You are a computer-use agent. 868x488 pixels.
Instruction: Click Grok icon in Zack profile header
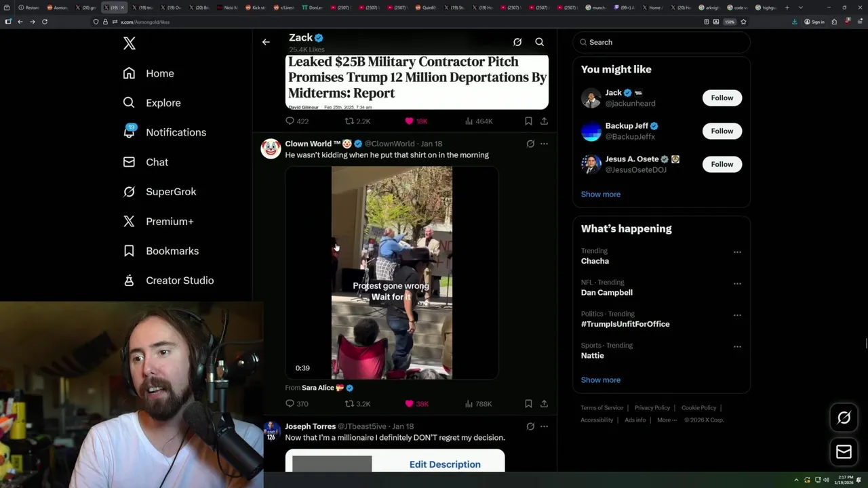coord(517,42)
